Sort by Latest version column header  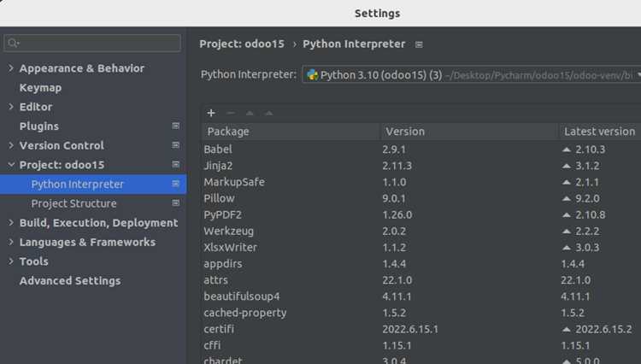click(600, 132)
